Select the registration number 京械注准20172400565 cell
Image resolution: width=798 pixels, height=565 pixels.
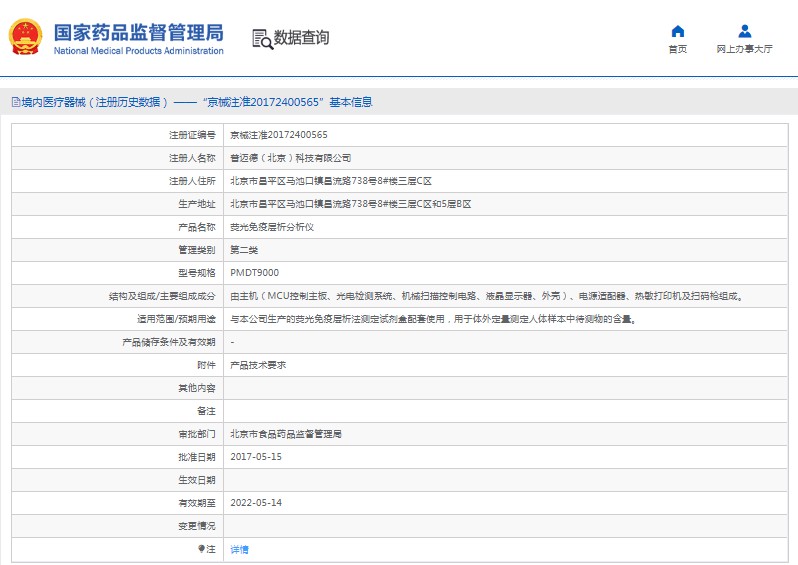tap(279, 134)
